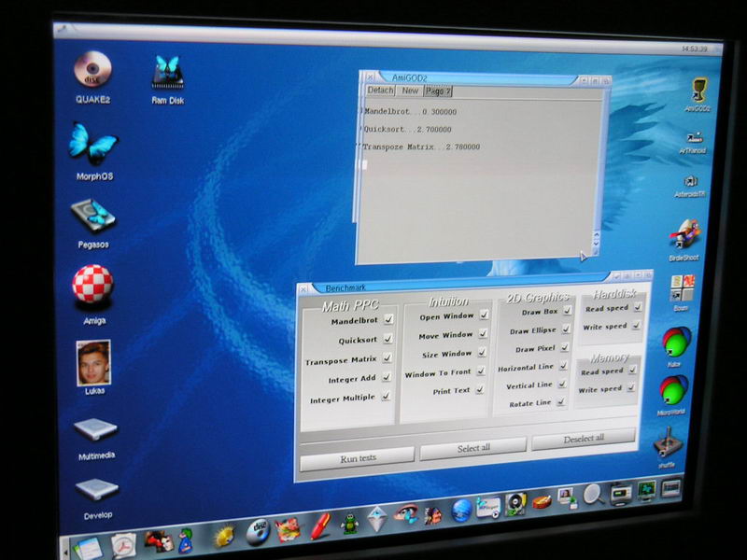Click New in the AmiGOD2 window
The image size is (747, 560).
[410, 91]
